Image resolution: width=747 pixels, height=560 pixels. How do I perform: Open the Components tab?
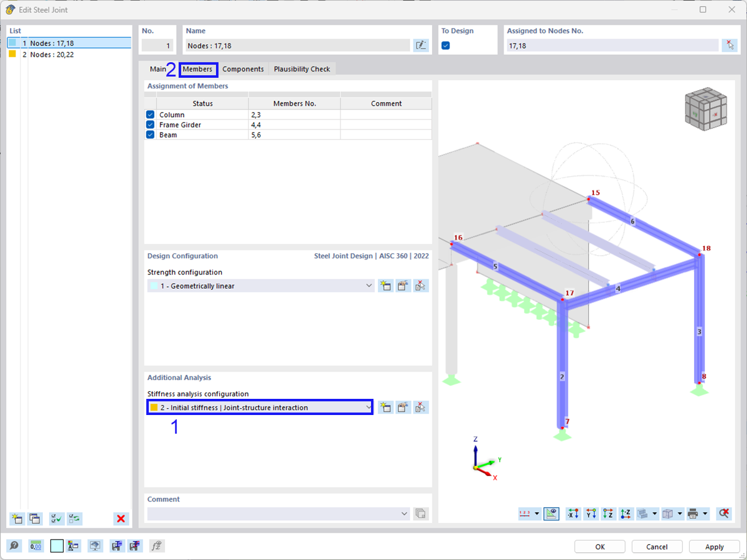243,69
